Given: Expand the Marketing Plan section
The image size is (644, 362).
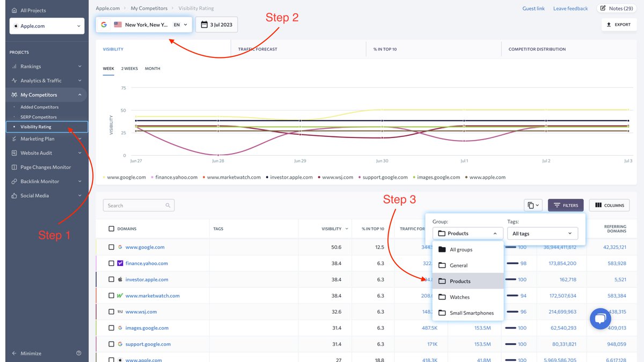Looking at the screenshot, I should 80,139.
